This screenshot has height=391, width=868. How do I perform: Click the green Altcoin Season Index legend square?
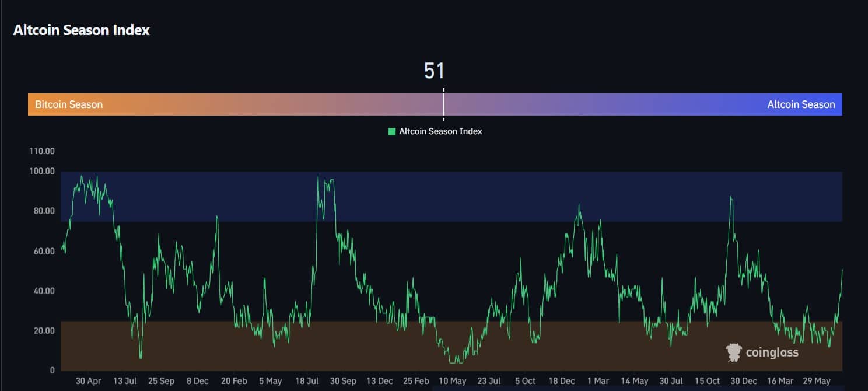pos(392,131)
